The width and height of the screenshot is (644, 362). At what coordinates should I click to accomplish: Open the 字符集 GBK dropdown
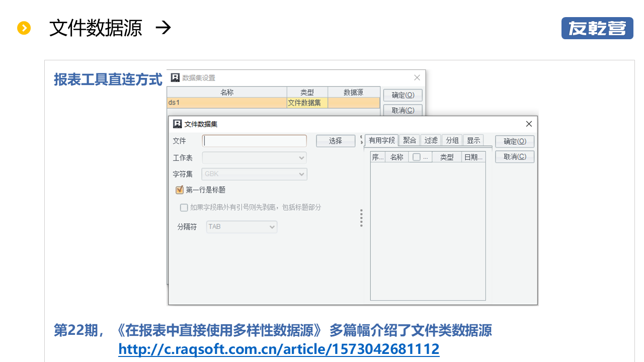point(255,174)
